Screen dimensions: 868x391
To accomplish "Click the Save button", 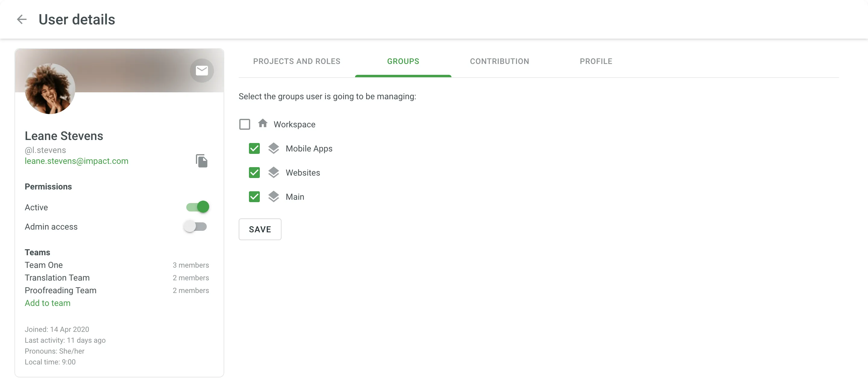I will coord(260,229).
